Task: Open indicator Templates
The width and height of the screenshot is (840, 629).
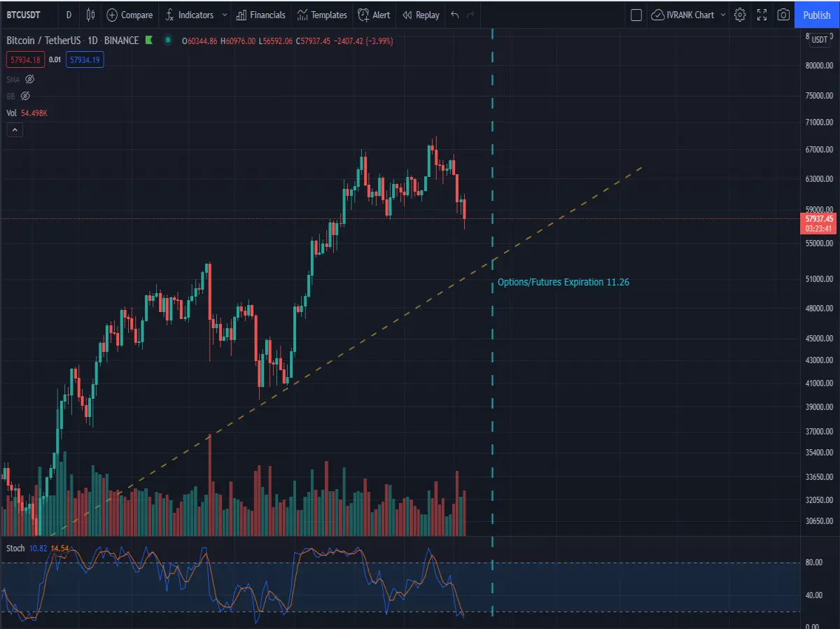Action: pyautogui.click(x=322, y=15)
